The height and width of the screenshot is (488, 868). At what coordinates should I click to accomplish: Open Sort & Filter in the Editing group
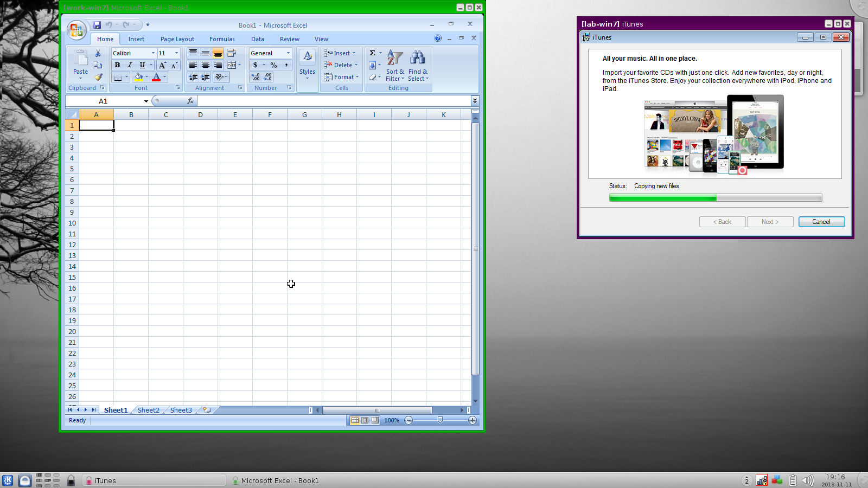394,66
